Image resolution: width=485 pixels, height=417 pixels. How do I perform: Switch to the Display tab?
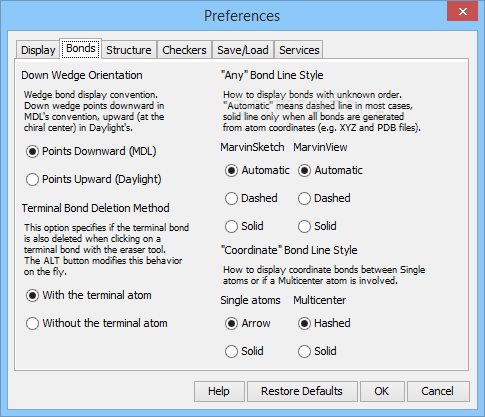[38, 50]
